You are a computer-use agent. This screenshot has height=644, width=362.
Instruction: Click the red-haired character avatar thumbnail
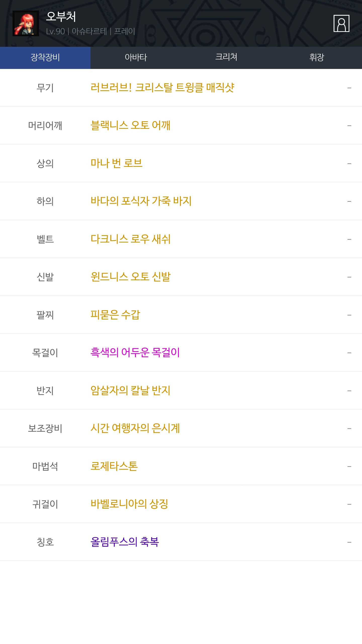pos(26,23)
